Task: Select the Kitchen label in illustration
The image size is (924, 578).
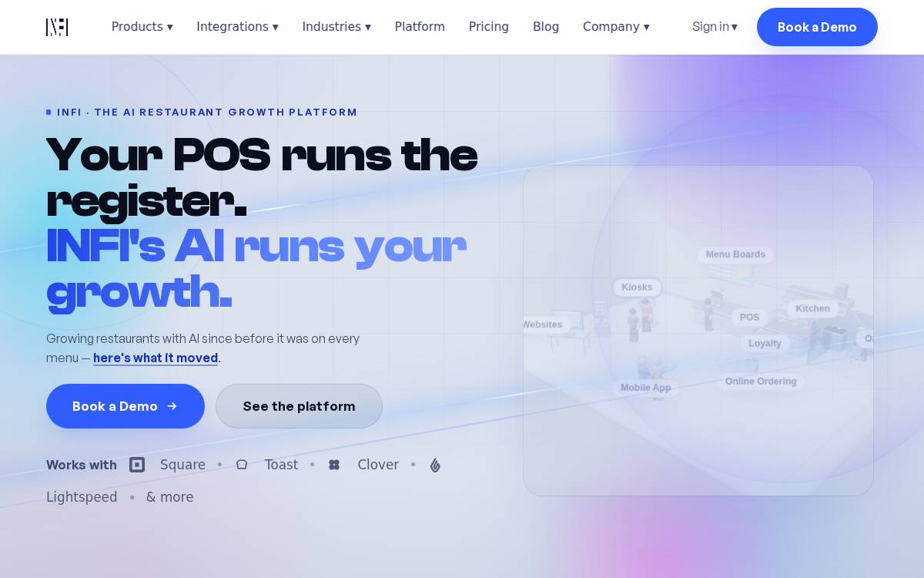Action: coord(812,308)
